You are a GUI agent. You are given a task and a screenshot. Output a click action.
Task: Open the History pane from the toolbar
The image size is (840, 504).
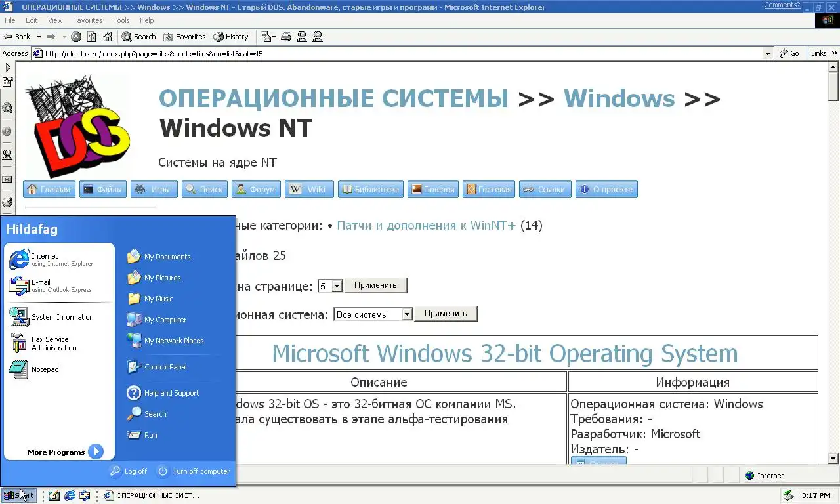[x=231, y=37]
